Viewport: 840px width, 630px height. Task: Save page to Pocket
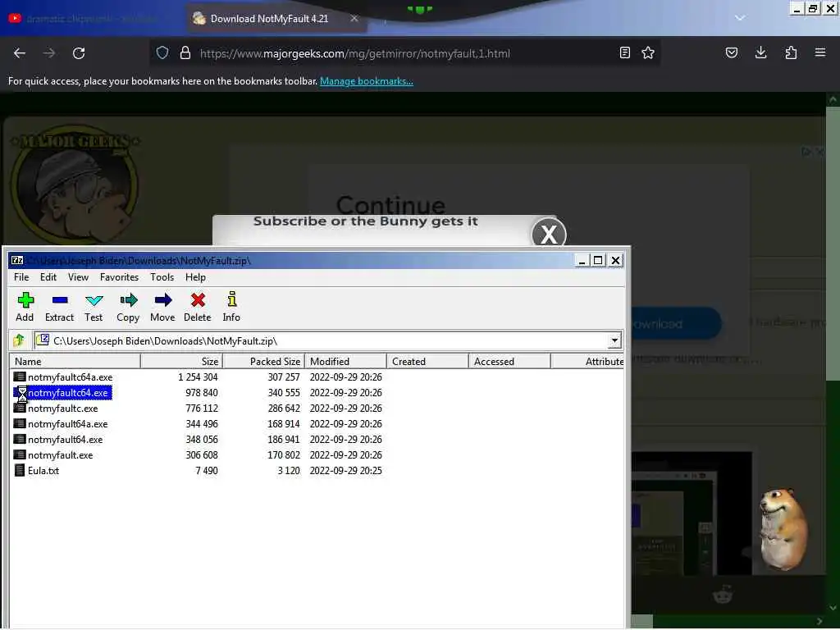pos(732,52)
